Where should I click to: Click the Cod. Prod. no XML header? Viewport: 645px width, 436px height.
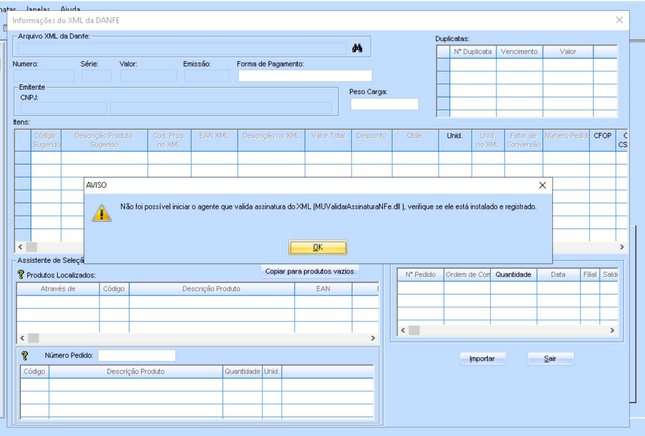[169, 140]
